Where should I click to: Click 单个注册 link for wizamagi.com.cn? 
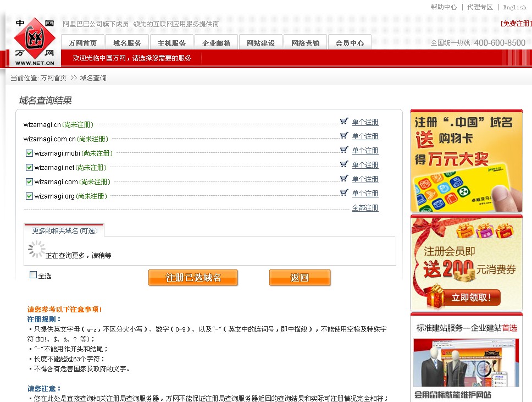click(365, 136)
